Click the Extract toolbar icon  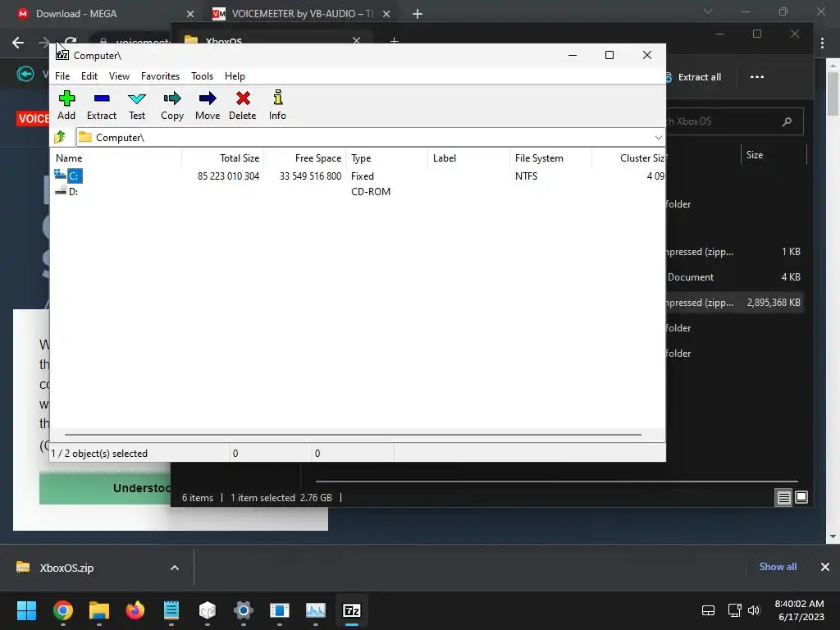tap(101, 105)
